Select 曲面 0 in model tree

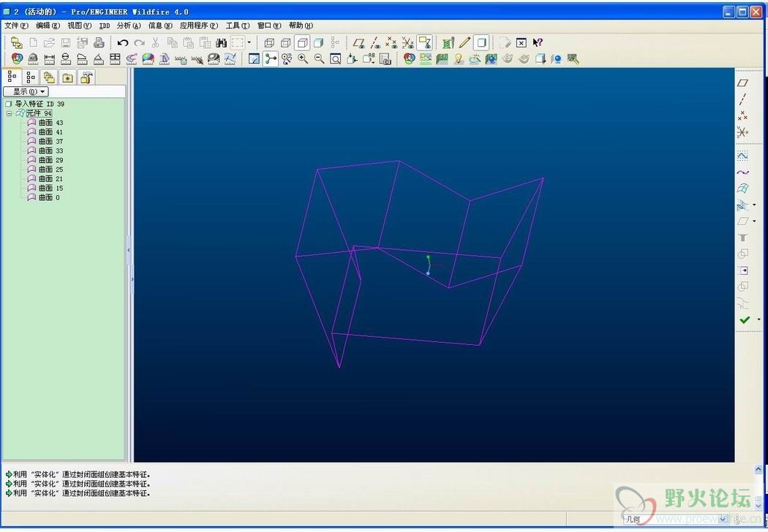(43, 197)
